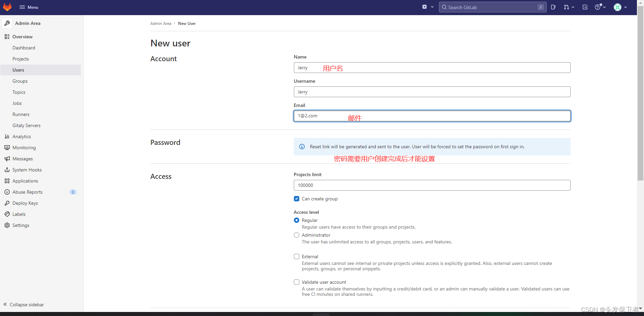Open Analytics text link in sidebar
Screen dimensions: 644x316
tap(22, 136)
